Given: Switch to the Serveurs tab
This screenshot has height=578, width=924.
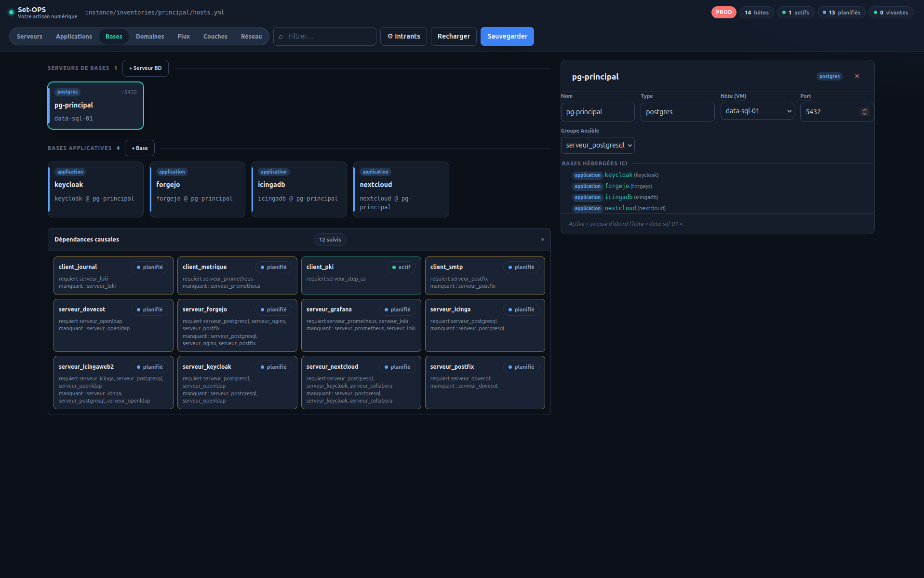Looking at the screenshot, I should (x=29, y=37).
